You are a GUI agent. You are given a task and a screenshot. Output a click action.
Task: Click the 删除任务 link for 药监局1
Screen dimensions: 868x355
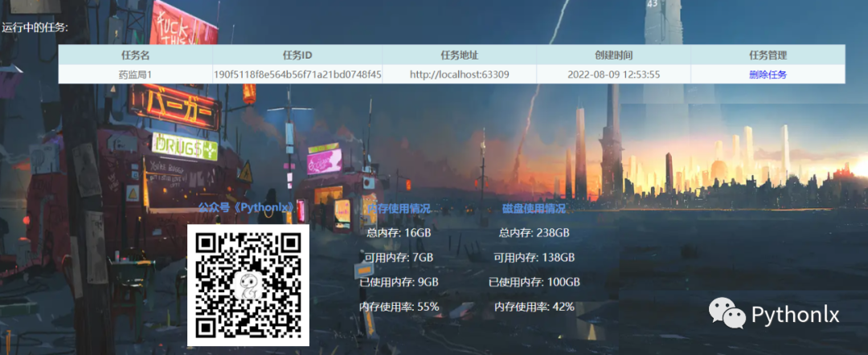(768, 75)
